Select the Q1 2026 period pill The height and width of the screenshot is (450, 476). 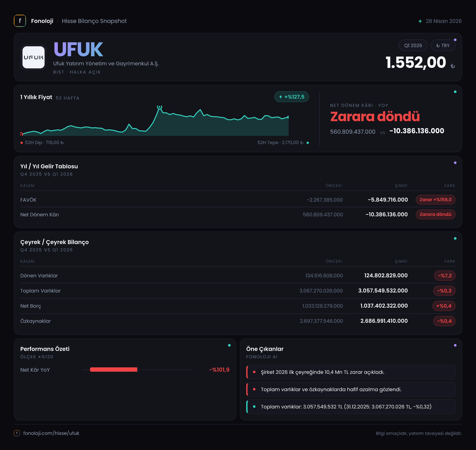[x=413, y=45]
